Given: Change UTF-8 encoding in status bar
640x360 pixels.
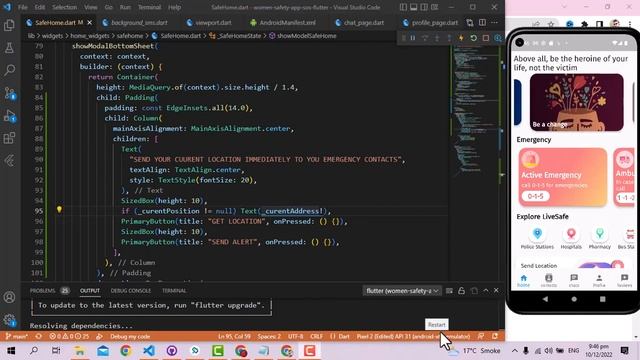Looking at the screenshot, I should [x=296, y=337].
